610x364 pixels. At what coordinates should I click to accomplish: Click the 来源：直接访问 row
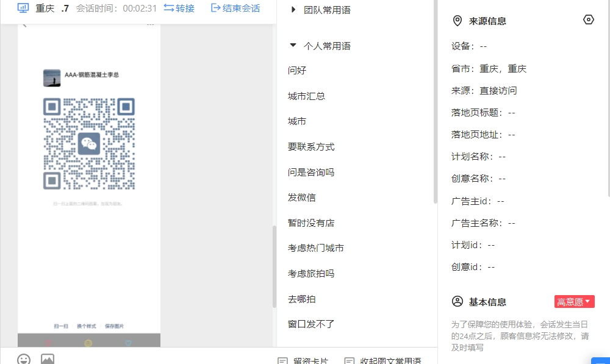point(484,91)
